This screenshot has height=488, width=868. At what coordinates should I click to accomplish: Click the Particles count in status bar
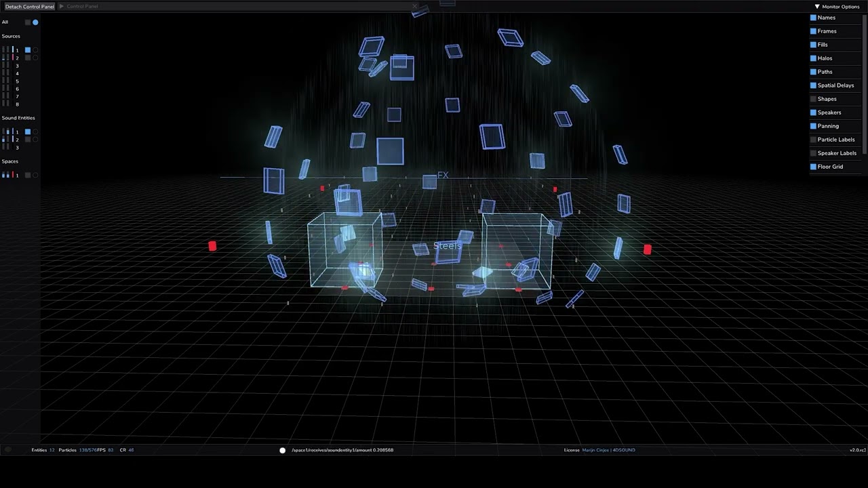(77, 450)
